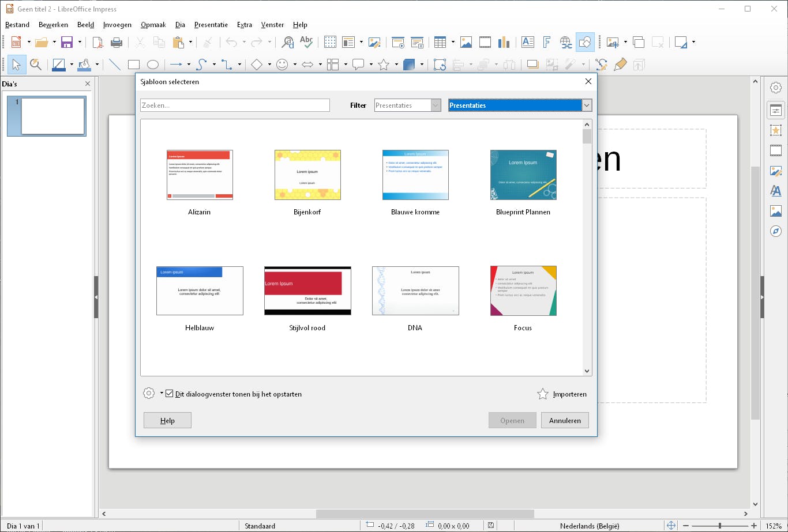Click the Print icon in toolbar

[117, 42]
